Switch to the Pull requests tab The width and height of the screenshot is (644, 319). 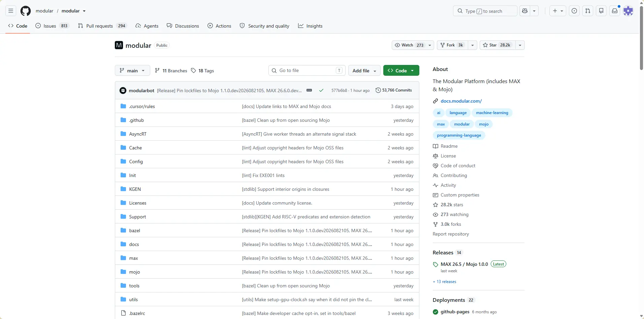102,26
